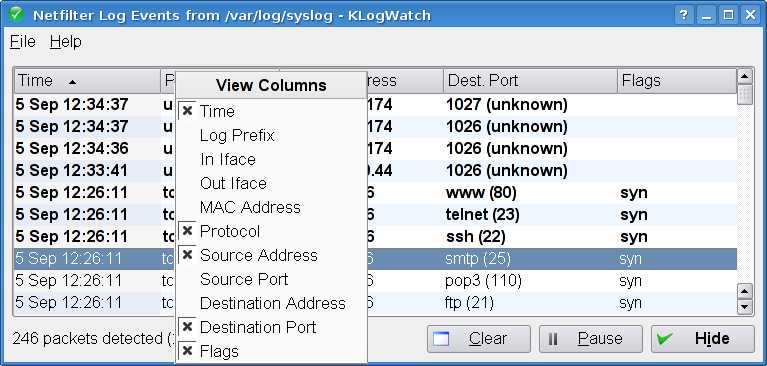
Task: Click the scrollbar up arrow at top
Action: click(x=744, y=76)
